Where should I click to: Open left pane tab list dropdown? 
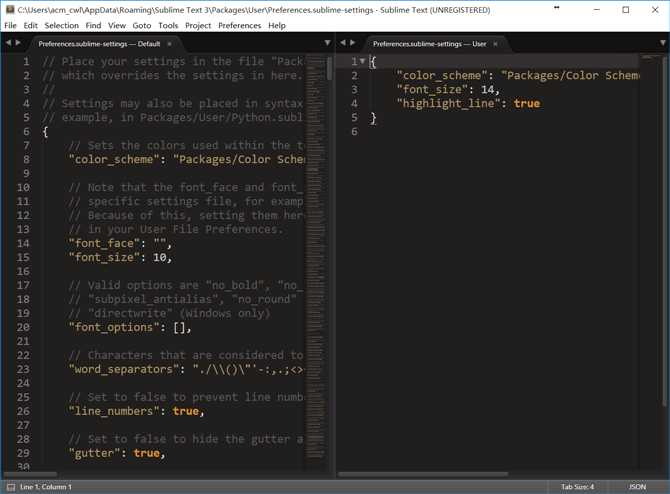(327, 43)
